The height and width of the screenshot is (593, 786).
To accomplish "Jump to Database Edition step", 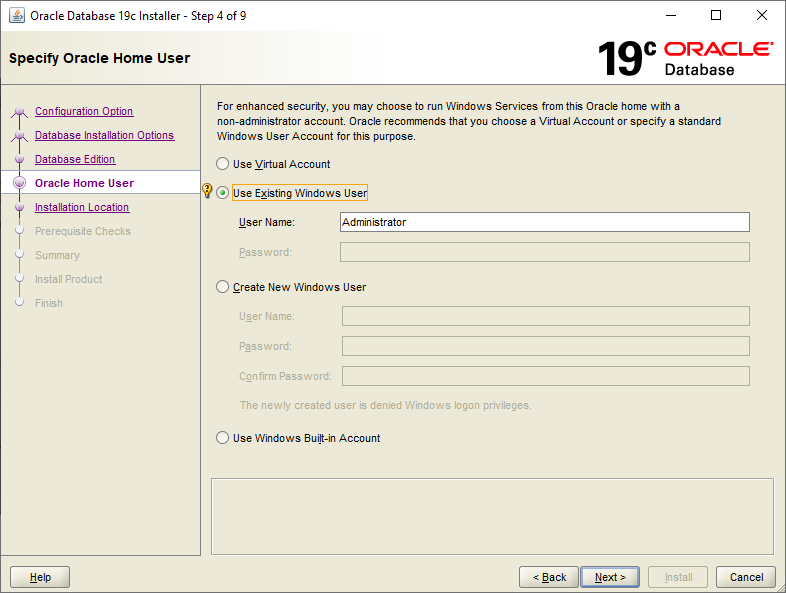I will [75, 159].
